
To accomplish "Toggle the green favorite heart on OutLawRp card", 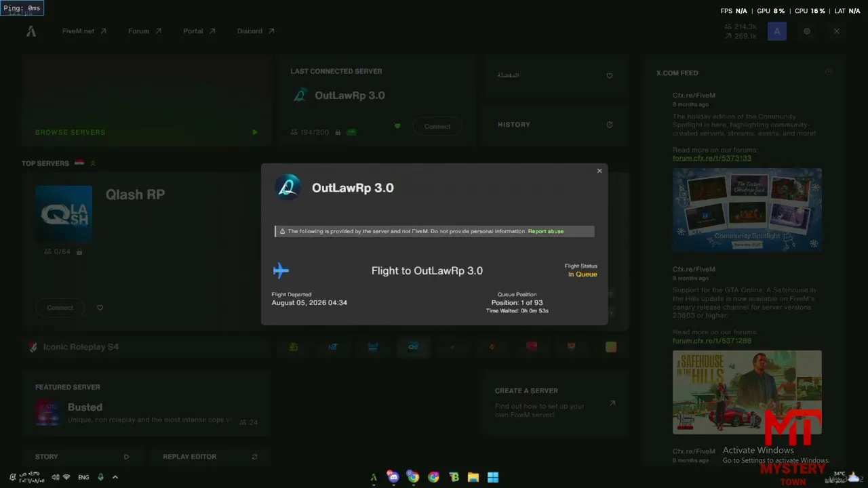I will (397, 126).
